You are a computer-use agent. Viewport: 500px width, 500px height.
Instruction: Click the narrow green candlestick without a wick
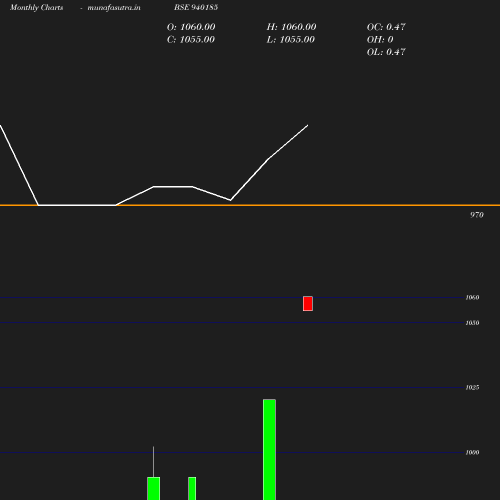tap(192, 488)
